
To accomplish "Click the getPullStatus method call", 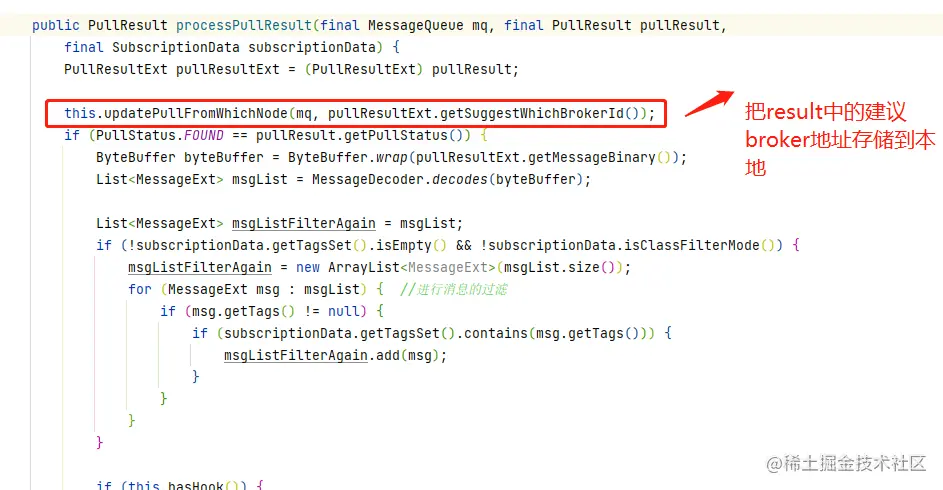I will coord(396,135).
